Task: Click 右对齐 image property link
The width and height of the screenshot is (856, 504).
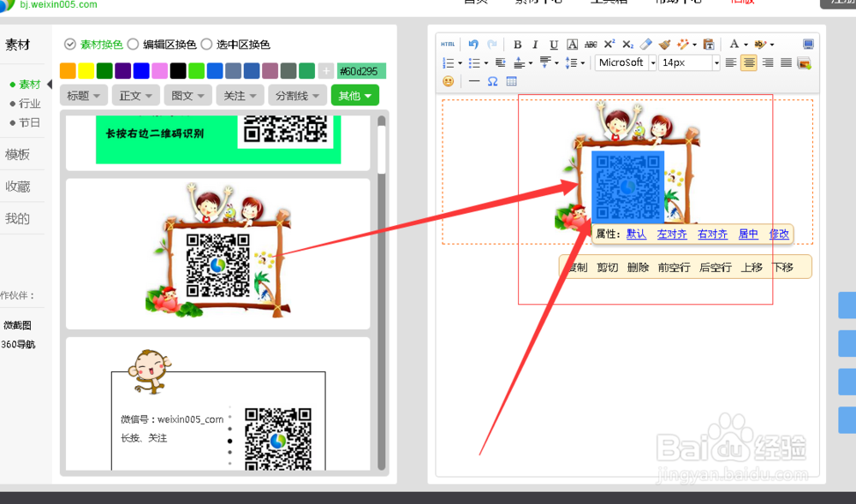Action: coord(712,234)
